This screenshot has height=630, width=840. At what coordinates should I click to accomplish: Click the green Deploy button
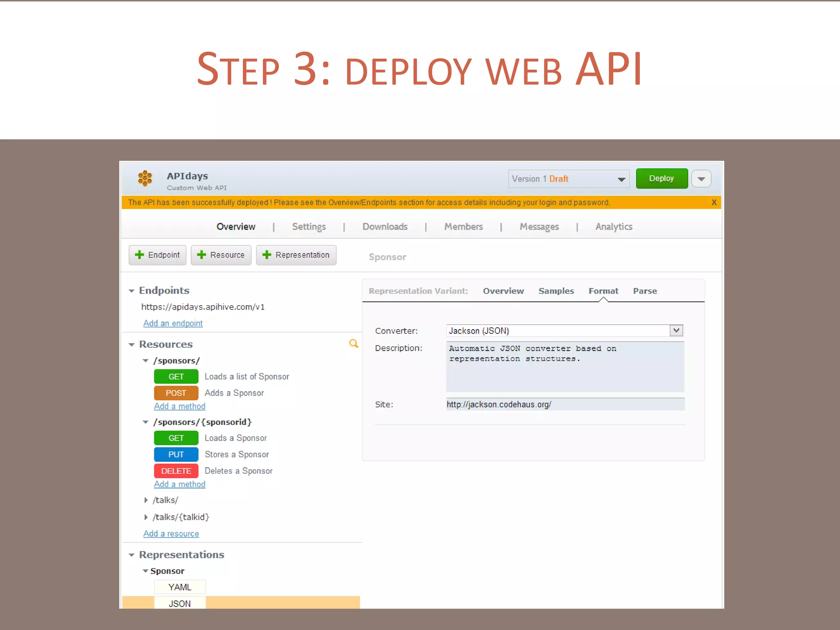662,178
